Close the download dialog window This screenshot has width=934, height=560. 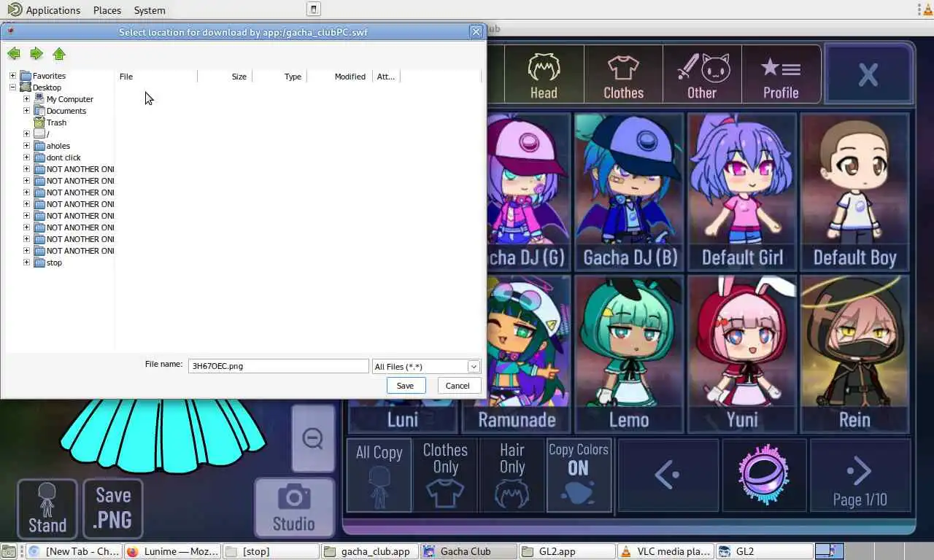tap(476, 32)
